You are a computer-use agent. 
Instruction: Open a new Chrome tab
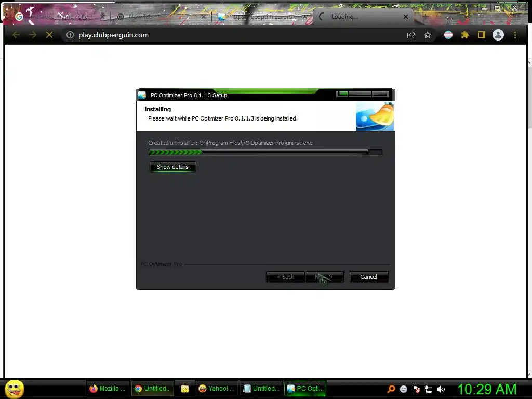coord(425,16)
